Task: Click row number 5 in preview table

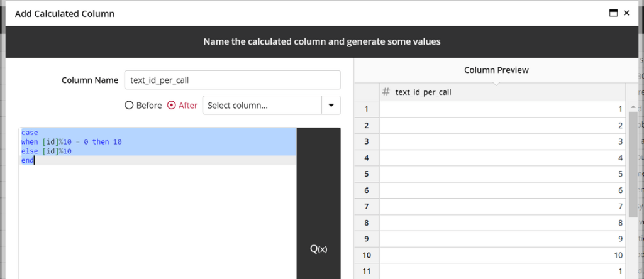Action: click(367, 174)
